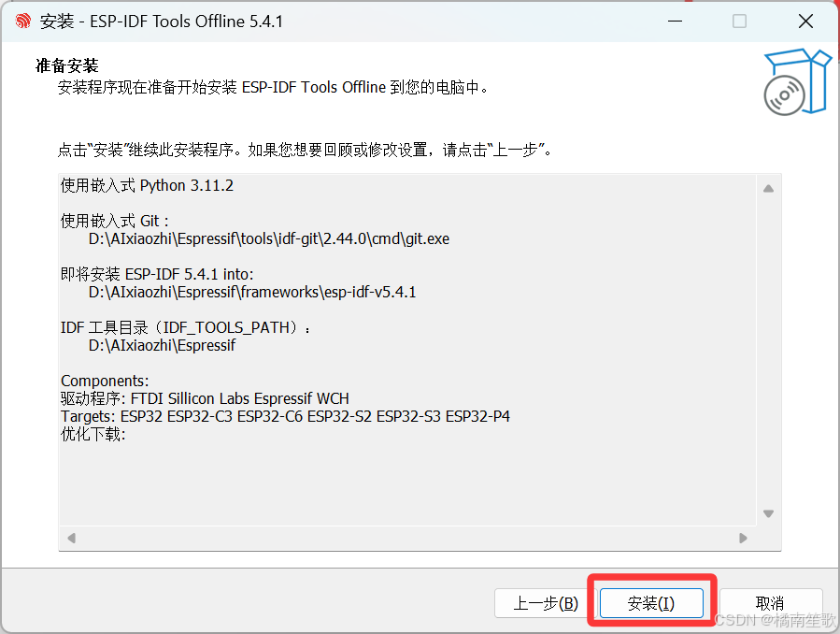Click the installer box-and-disc icon
Image resolution: width=840 pixels, height=634 pixels.
[x=797, y=82]
